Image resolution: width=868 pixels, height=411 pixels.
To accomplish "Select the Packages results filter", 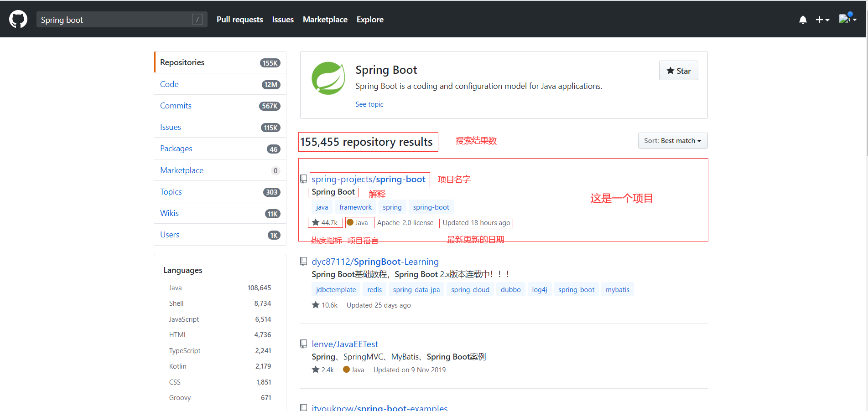I will pyautogui.click(x=220, y=149).
